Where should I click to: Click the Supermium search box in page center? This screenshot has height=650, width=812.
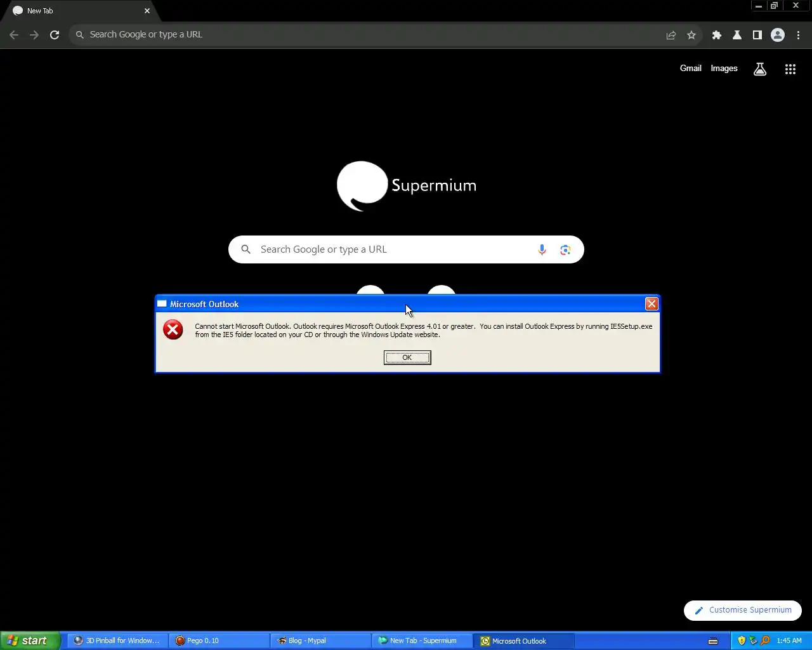[406, 249]
